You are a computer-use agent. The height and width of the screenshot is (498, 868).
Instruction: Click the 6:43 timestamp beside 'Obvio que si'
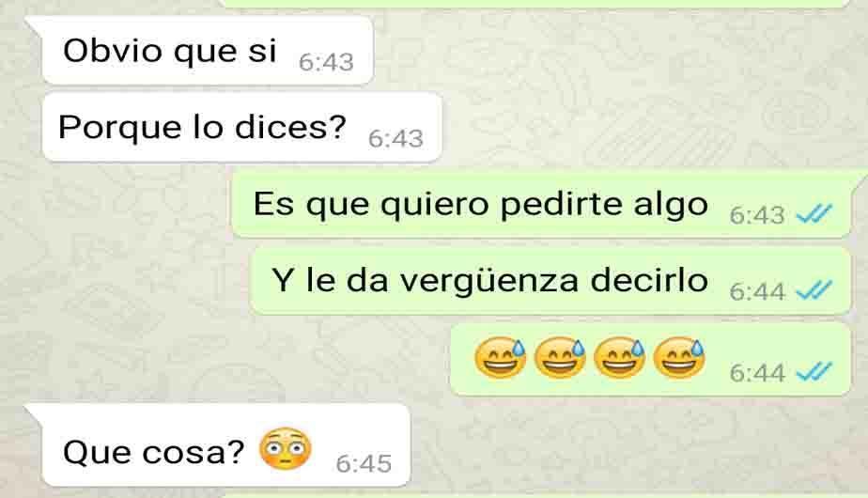pyautogui.click(x=326, y=62)
